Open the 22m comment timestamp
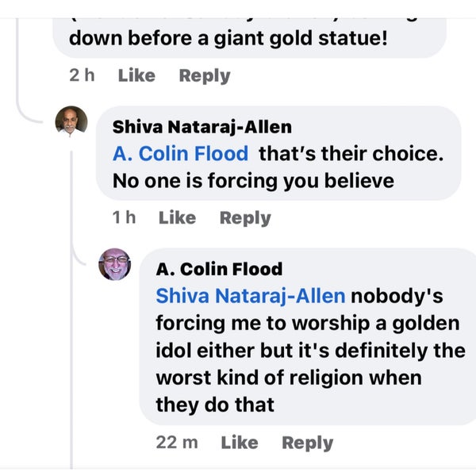Image resolution: width=476 pixels, height=476 pixels. (176, 443)
